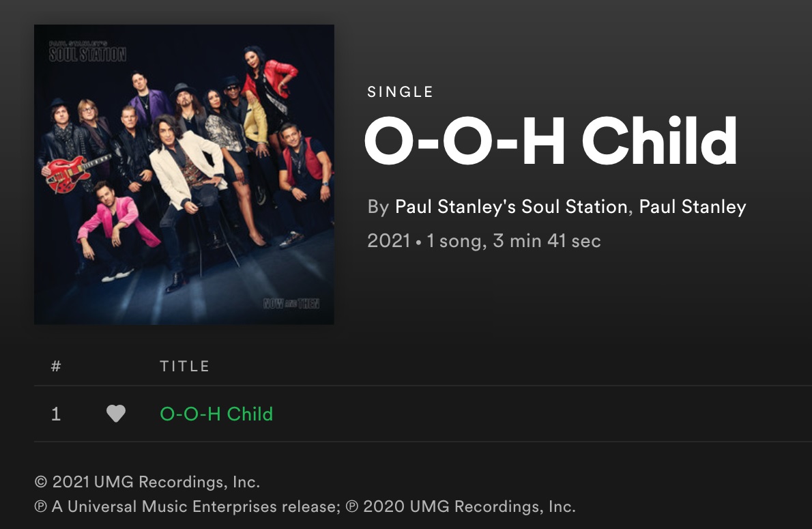Go to the standalone Paul Stanley artist link
This screenshot has width=812, height=529.
693,207
